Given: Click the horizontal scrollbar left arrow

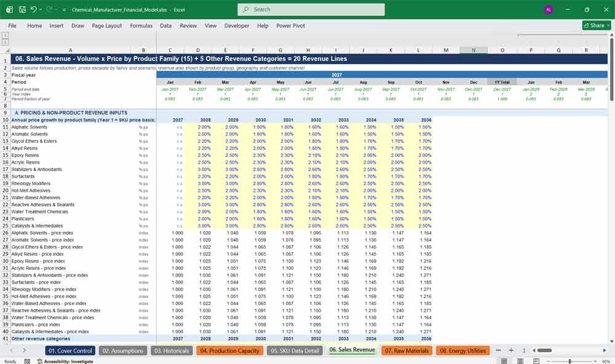Looking at the screenshot, I should tap(534, 350).
